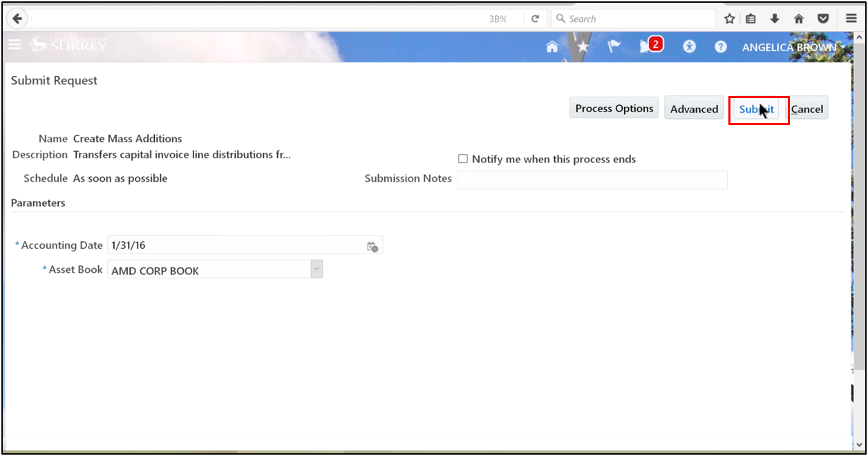Open the Accounting Date calendar picker

pos(372,245)
